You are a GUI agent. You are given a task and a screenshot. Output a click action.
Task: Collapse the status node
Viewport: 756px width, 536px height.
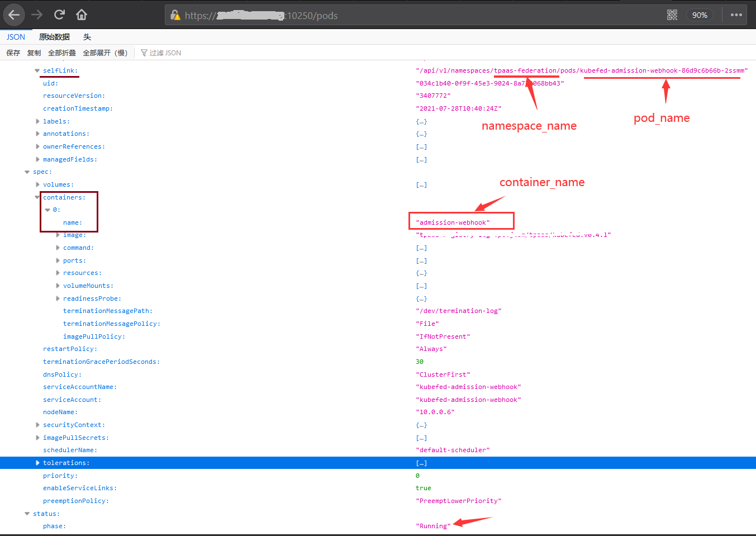(27, 514)
